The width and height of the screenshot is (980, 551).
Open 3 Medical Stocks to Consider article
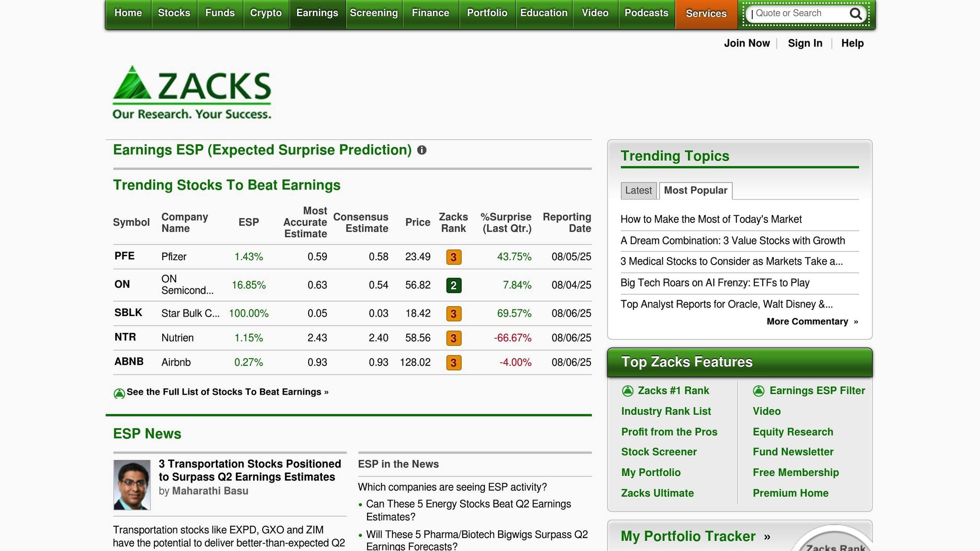click(732, 262)
